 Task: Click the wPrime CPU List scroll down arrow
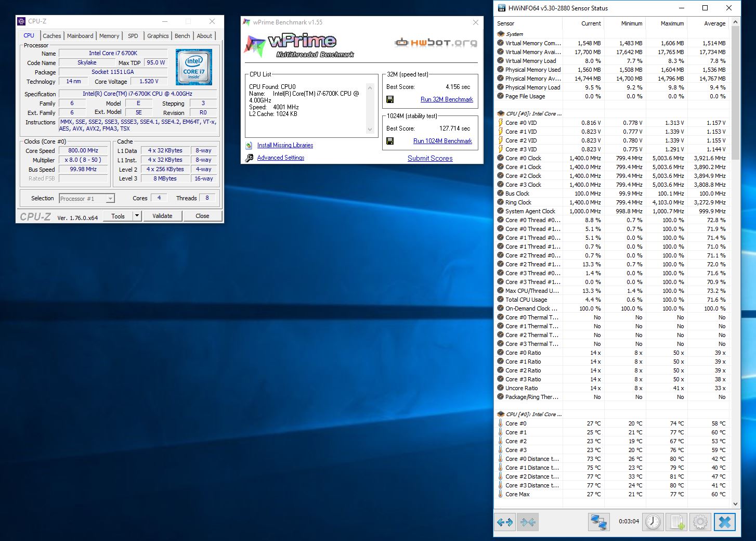[x=370, y=130]
